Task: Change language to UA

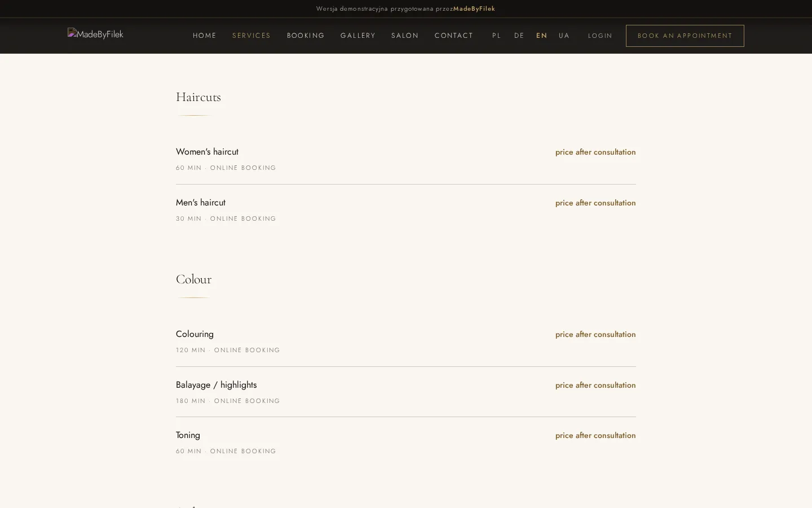Action: click(564, 36)
